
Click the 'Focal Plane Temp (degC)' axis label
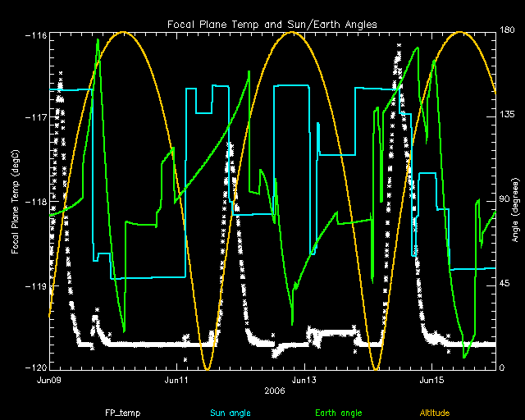point(16,200)
